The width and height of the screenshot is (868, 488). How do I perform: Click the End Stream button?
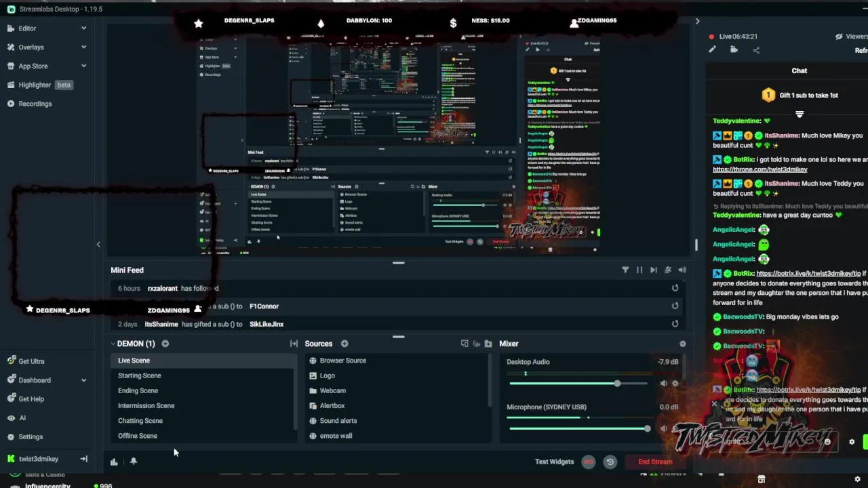click(655, 462)
